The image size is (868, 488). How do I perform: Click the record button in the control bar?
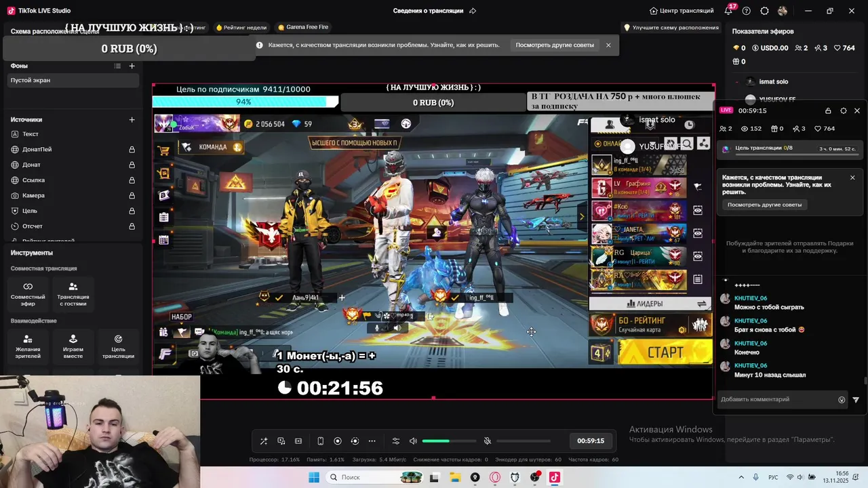click(x=338, y=441)
